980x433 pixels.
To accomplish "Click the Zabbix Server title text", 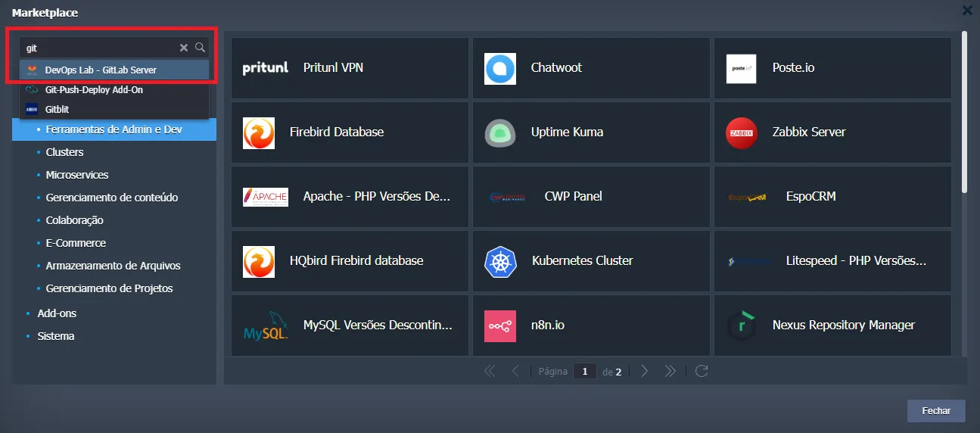I will [809, 132].
